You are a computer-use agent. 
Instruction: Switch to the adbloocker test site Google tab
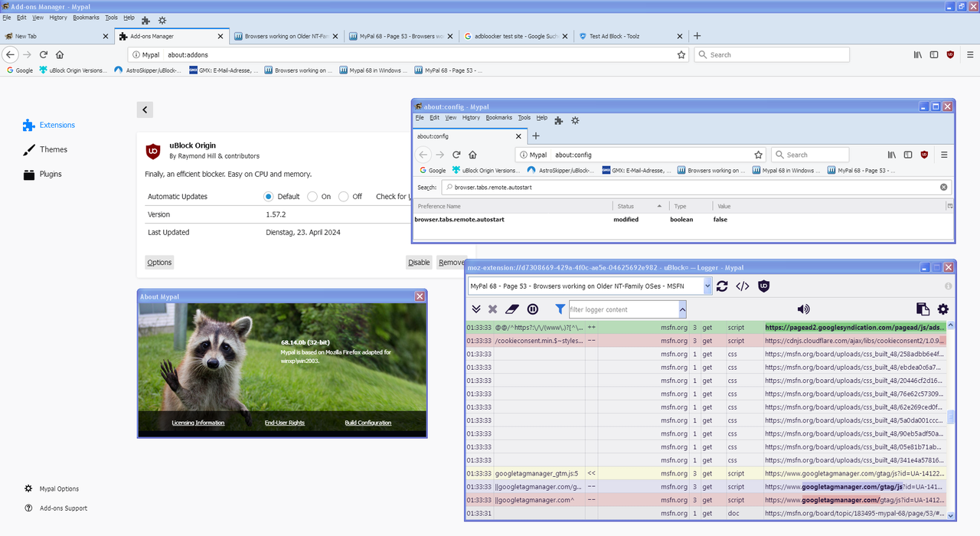point(515,36)
